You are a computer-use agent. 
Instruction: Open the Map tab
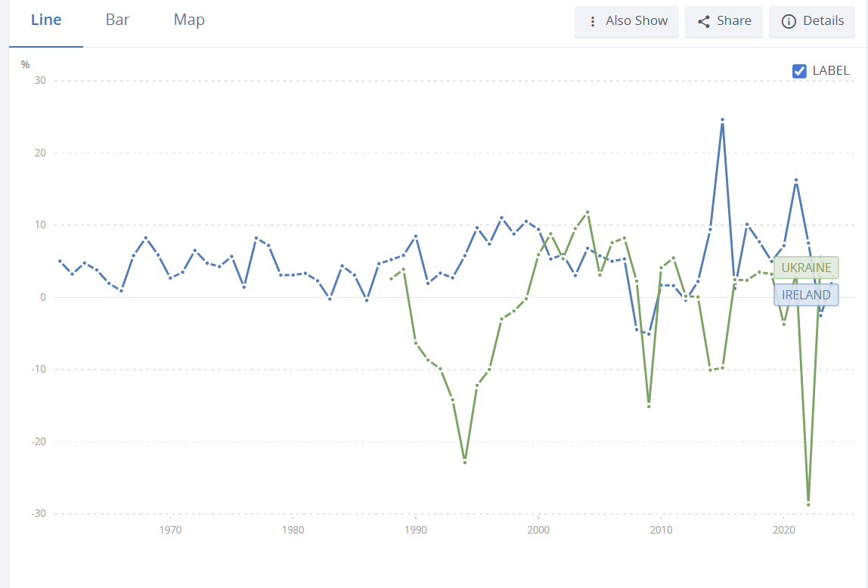[189, 20]
